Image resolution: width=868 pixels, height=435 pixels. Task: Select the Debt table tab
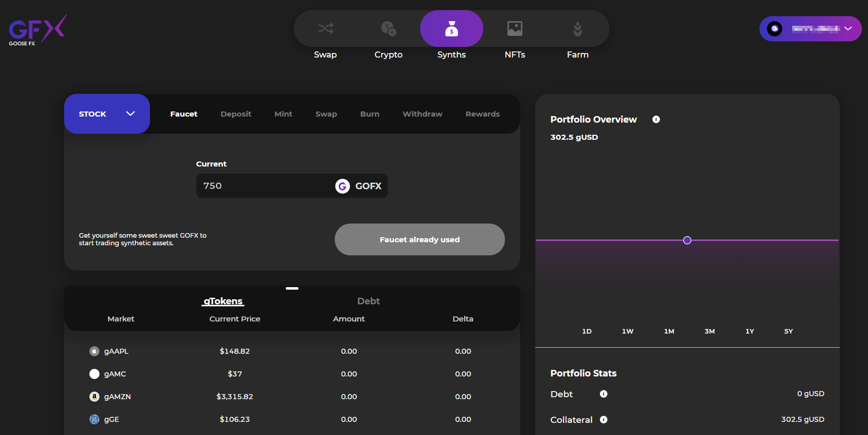(x=369, y=301)
